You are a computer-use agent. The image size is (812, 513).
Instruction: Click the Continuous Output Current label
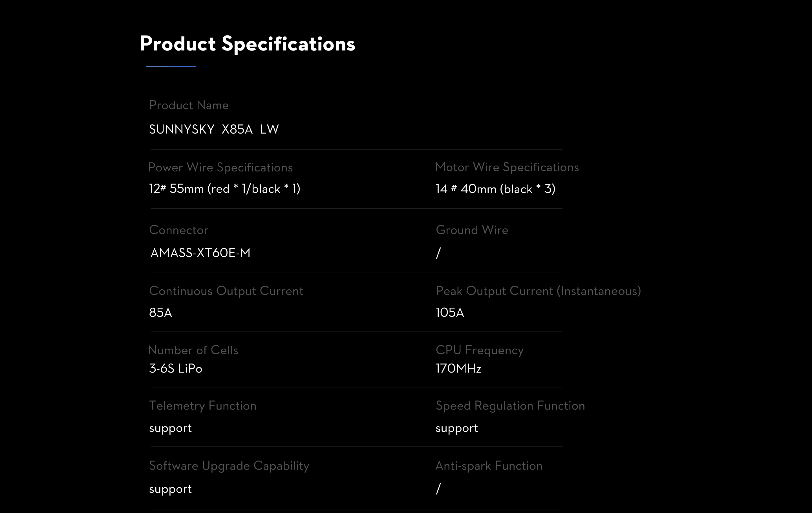[x=226, y=291]
